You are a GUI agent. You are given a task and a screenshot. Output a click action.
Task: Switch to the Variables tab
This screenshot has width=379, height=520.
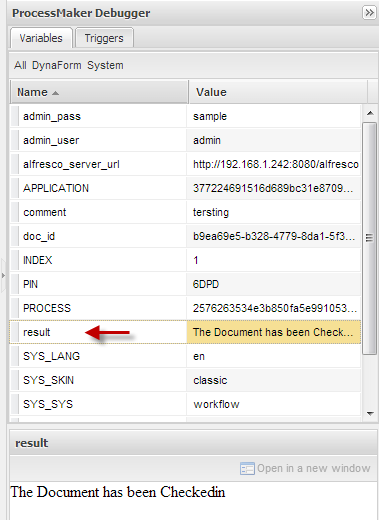point(41,38)
